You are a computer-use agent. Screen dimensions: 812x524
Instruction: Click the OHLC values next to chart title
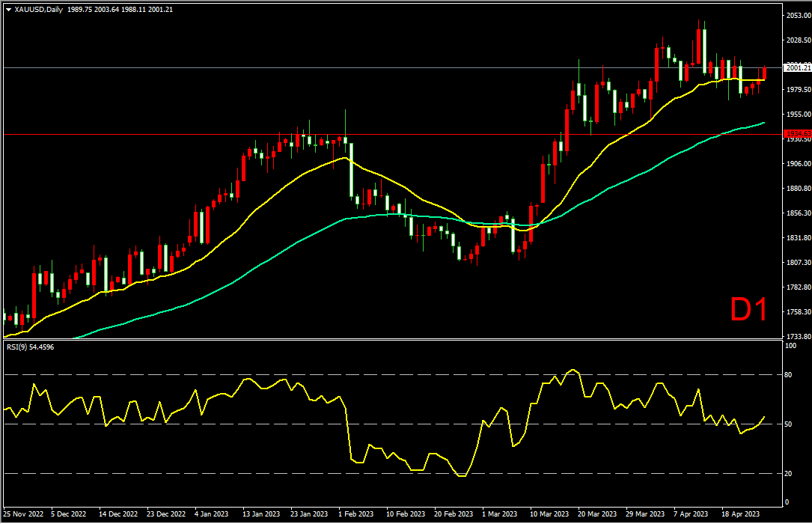[x=120, y=10]
